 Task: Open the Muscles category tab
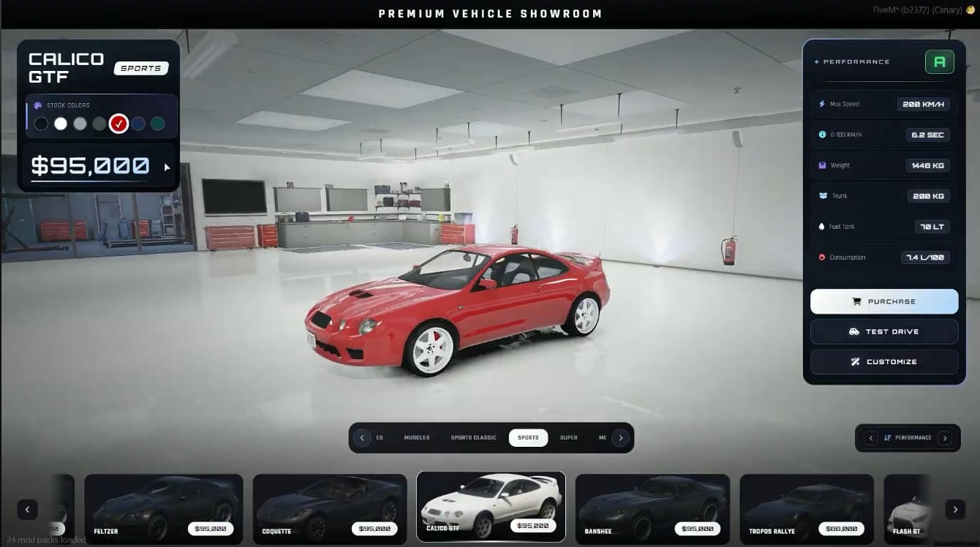[x=417, y=438]
